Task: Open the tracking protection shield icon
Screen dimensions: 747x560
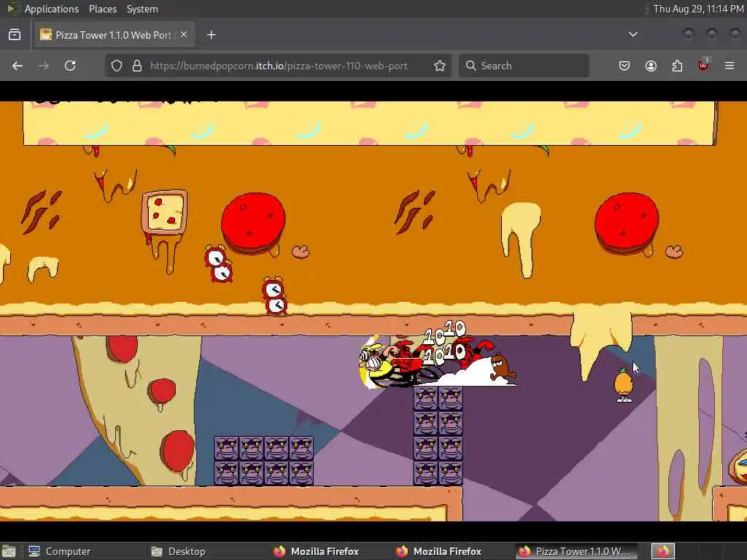Action: tap(117, 66)
